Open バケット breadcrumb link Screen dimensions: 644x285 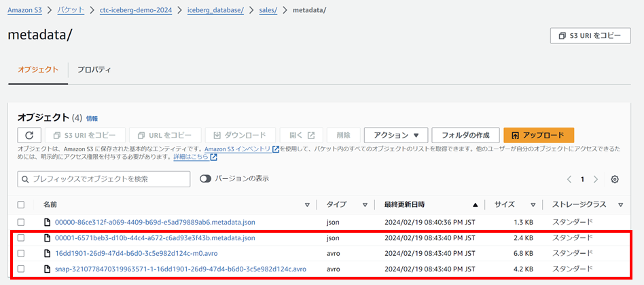71,10
